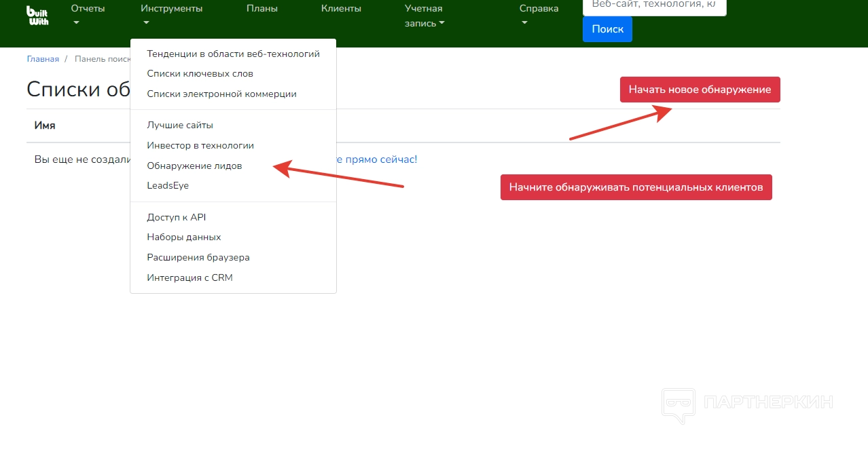Image resolution: width=868 pixels, height=460 pixels.
Task: Open Списки ключевых слов menu entry
Action: click(x=200, y=73)
